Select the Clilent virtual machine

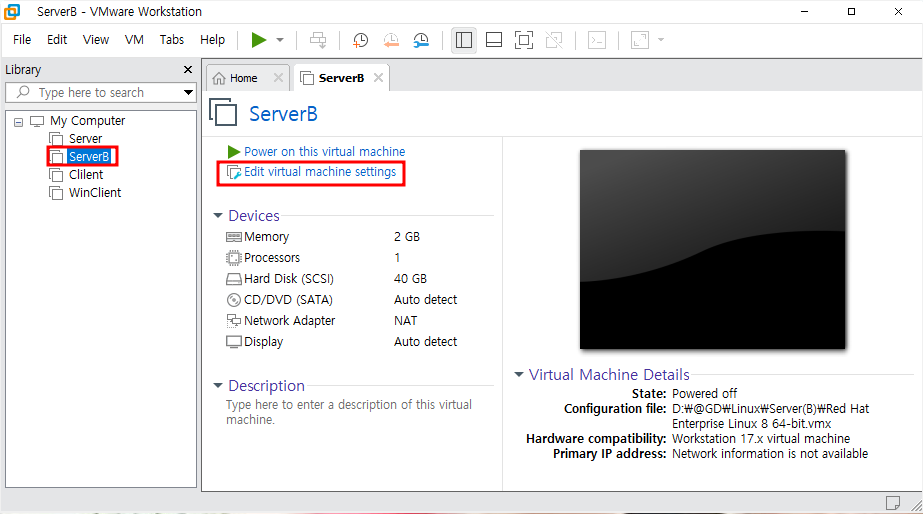tap(86, 175)
